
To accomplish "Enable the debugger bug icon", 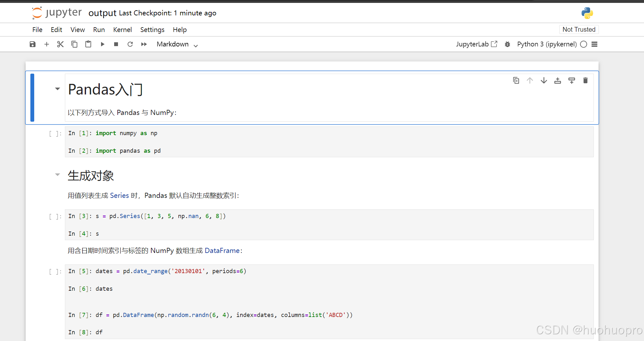I will (x=507, y=44).
